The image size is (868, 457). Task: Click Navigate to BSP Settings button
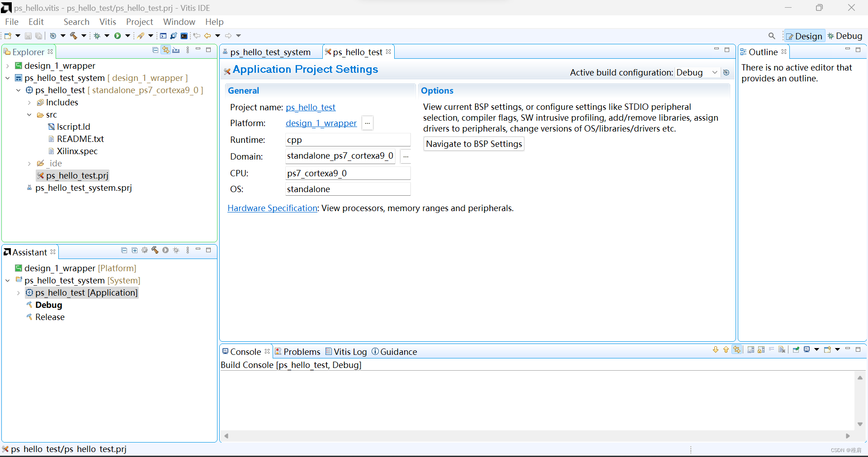[x=474, y=144]
